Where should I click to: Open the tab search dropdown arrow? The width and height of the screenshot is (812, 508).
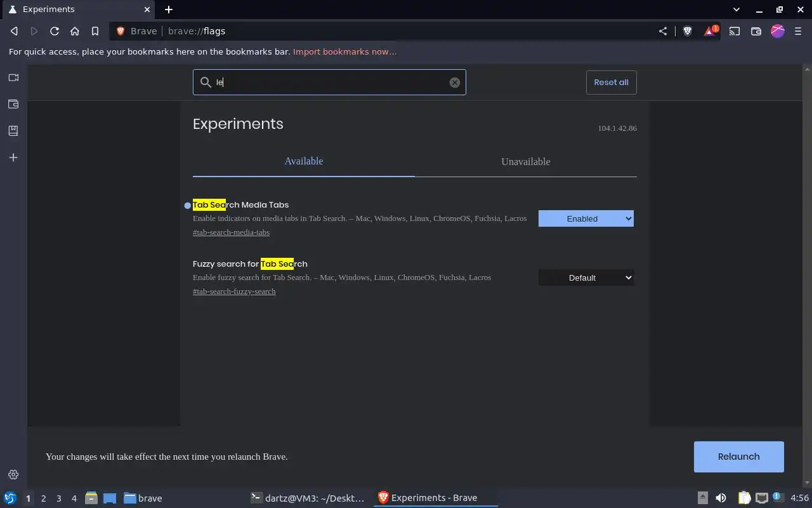point(737,10)
